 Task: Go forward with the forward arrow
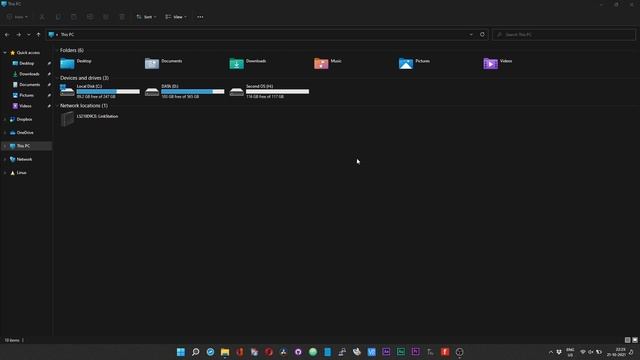[x=18, y=35]
